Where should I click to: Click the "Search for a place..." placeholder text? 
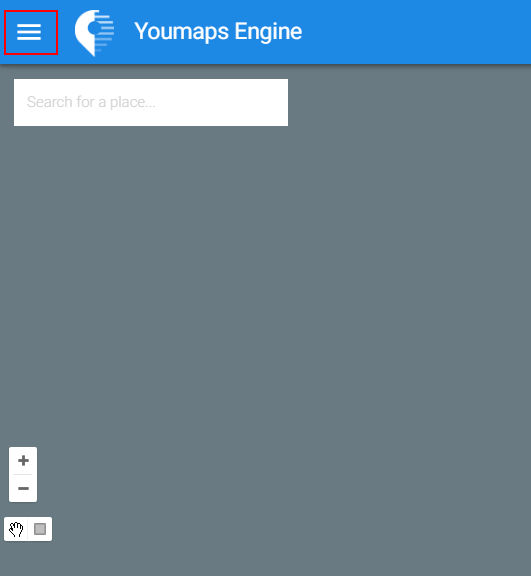click(91, 102)
